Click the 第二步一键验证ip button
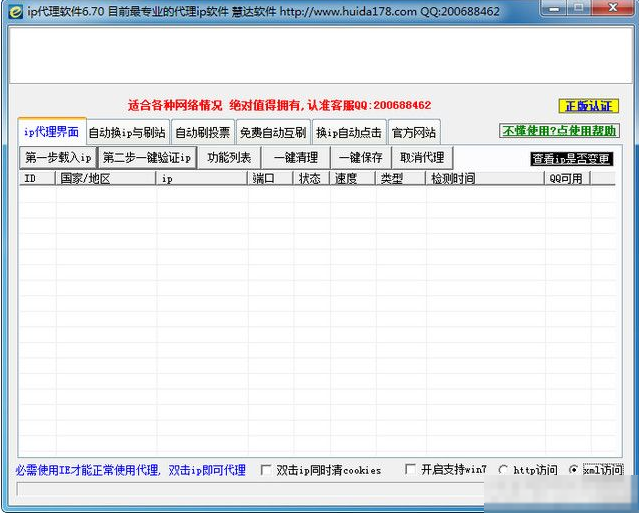Screen dimensions: 639x513 [x=147, y=158]
